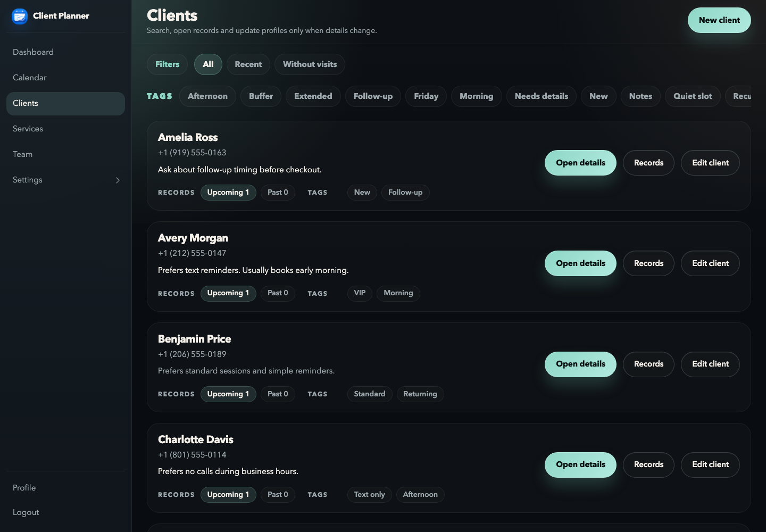Show All clients filter
Screen dimensions: 766x532
coord(208,64)
